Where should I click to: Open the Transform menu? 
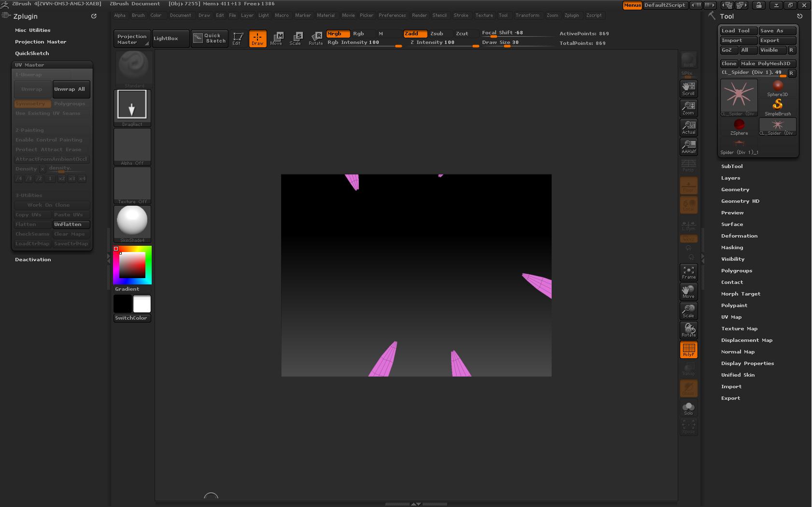(527, 15)
